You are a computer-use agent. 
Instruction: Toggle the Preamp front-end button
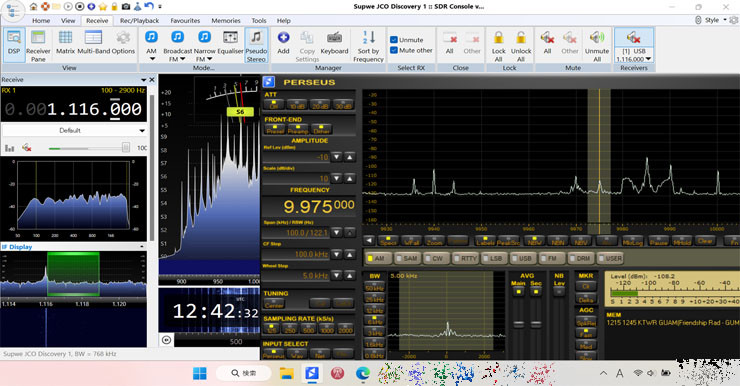[298, 129]
